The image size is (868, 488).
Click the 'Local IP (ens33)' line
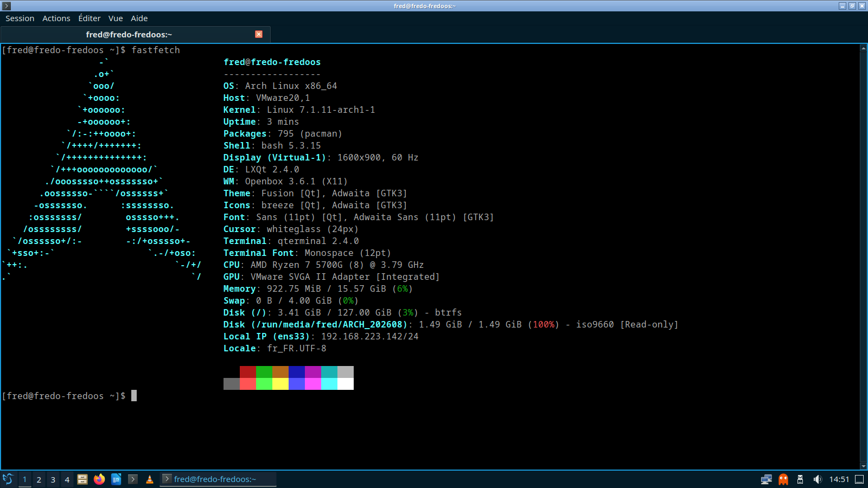point(321,336)
